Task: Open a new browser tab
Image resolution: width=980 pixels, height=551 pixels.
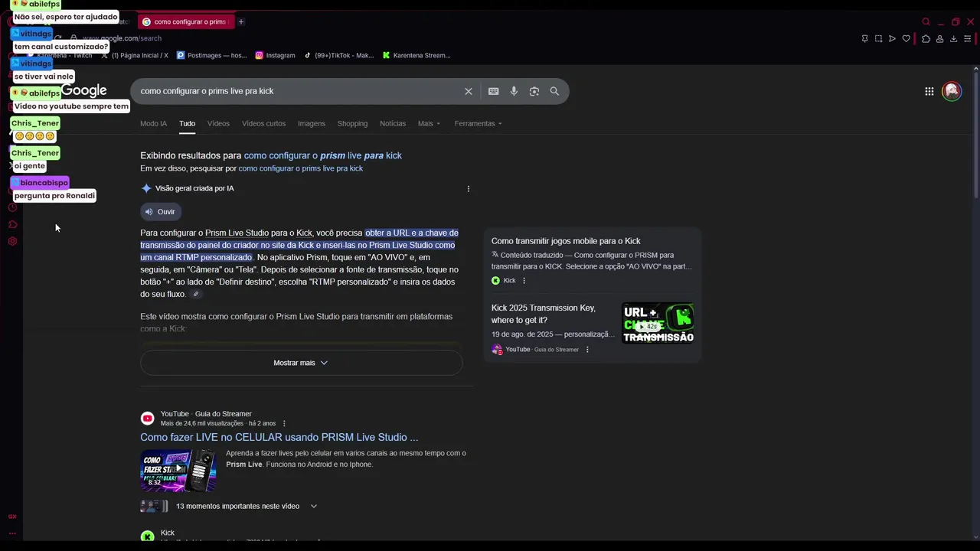Action: pyautogui.click(x=240, y=21)
